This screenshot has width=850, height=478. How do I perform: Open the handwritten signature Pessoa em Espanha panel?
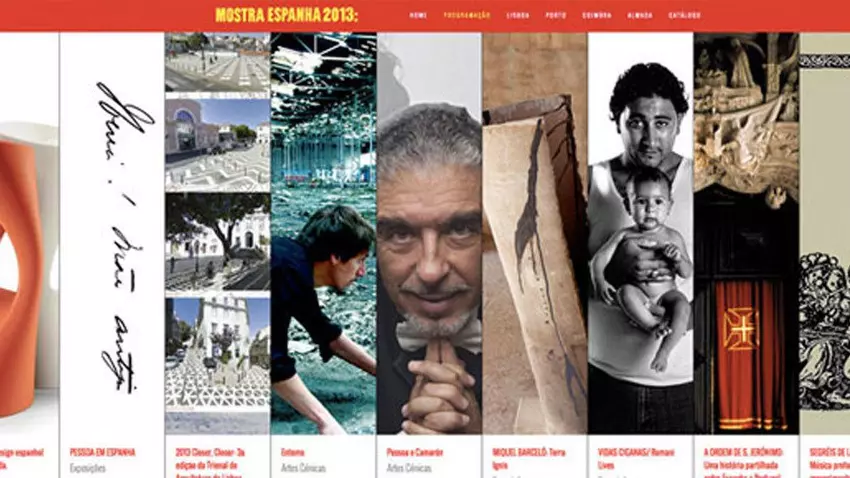click(112, 233)
